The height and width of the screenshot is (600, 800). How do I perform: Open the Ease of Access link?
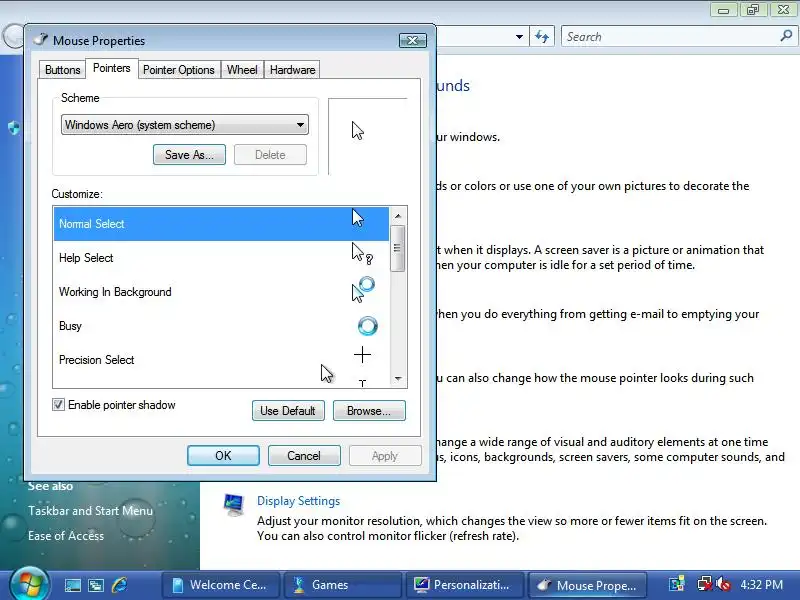tap(66, 536)
